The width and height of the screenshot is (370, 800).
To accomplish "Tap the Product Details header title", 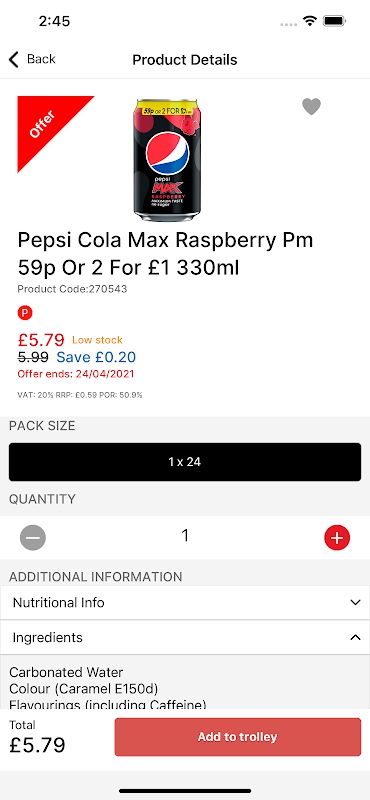I will [185, 60].
